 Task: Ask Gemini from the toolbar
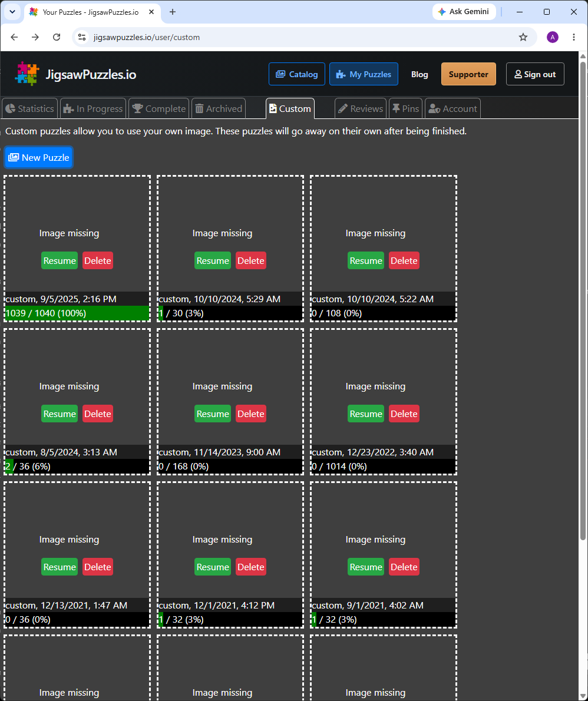464,12
